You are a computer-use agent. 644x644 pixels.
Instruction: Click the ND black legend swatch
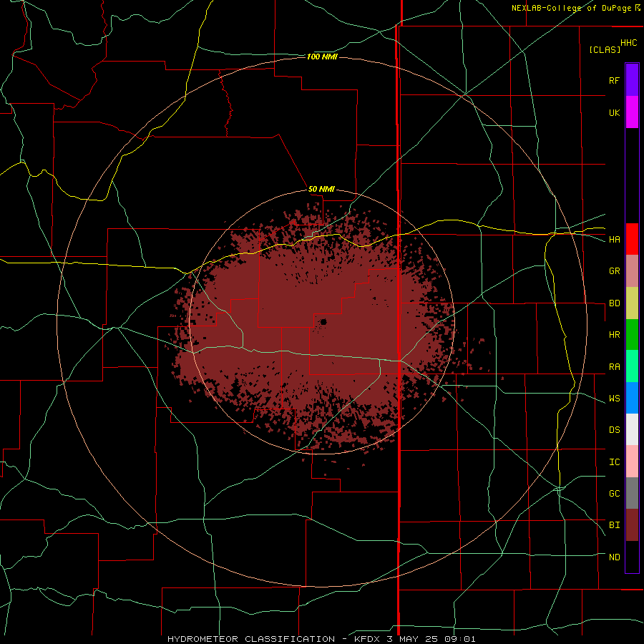tap(632, 557)
